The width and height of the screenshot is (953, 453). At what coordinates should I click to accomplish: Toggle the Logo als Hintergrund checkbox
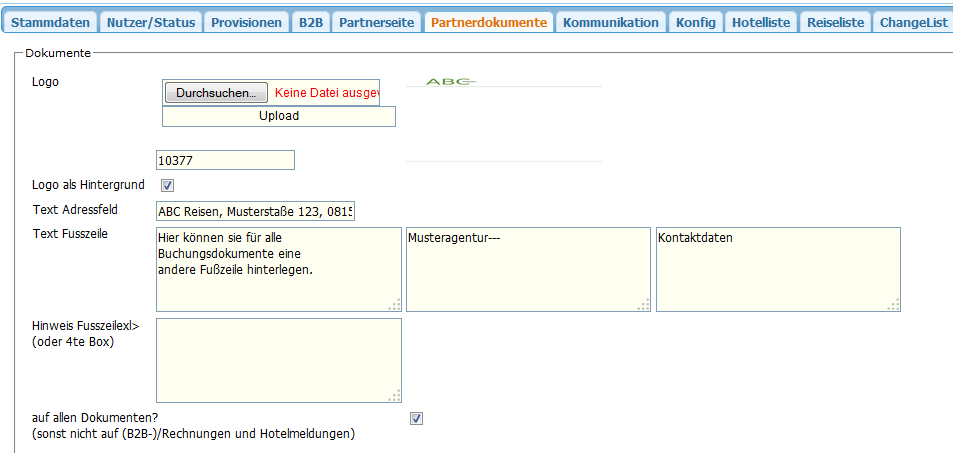tap(168, 185)
